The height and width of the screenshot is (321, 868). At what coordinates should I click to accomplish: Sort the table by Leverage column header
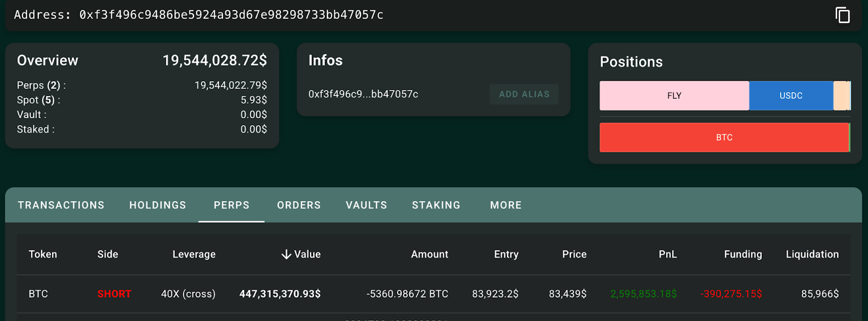194,254
